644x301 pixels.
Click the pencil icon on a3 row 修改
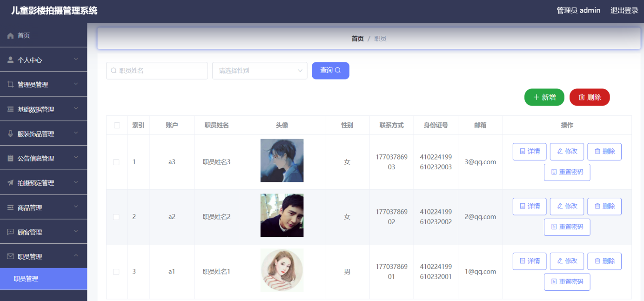point(560,151)
